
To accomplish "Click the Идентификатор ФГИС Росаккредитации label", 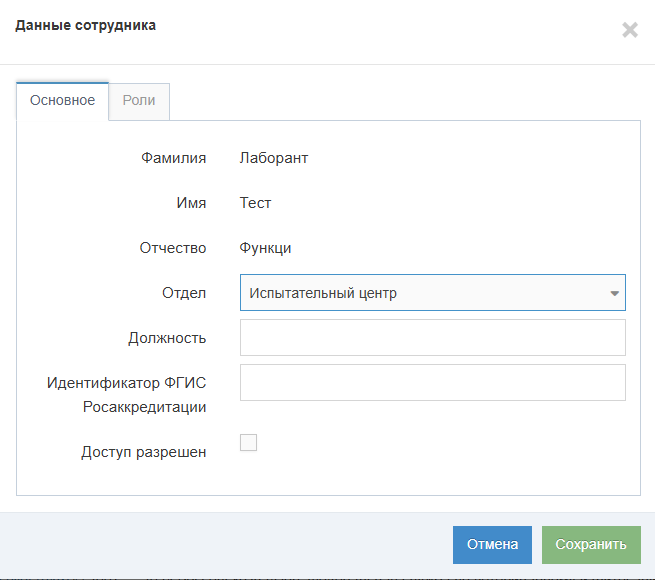I will pos(126,394).
